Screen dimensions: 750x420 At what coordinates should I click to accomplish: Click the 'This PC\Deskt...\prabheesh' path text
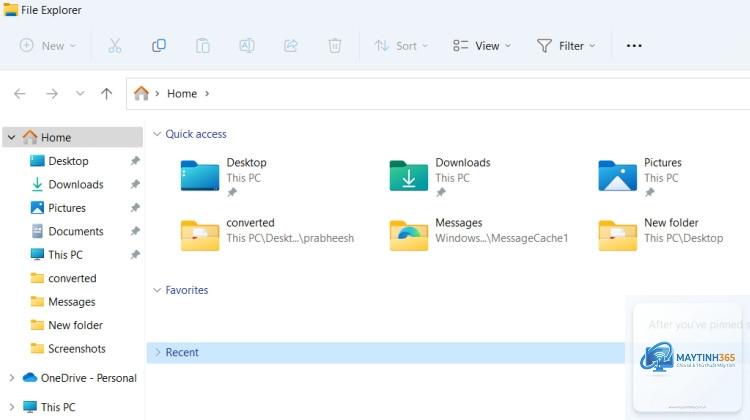[x=290, y=238]
